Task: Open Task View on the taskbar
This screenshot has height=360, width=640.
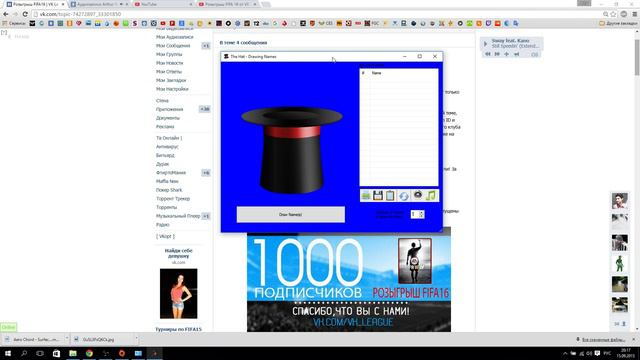Action: pyautogui.click(x=40, y=353)
